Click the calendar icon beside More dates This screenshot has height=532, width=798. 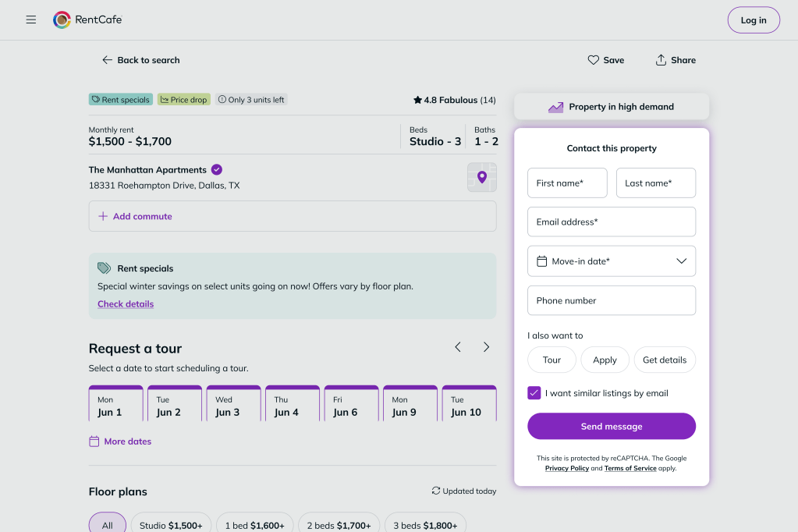click(94, 442)
